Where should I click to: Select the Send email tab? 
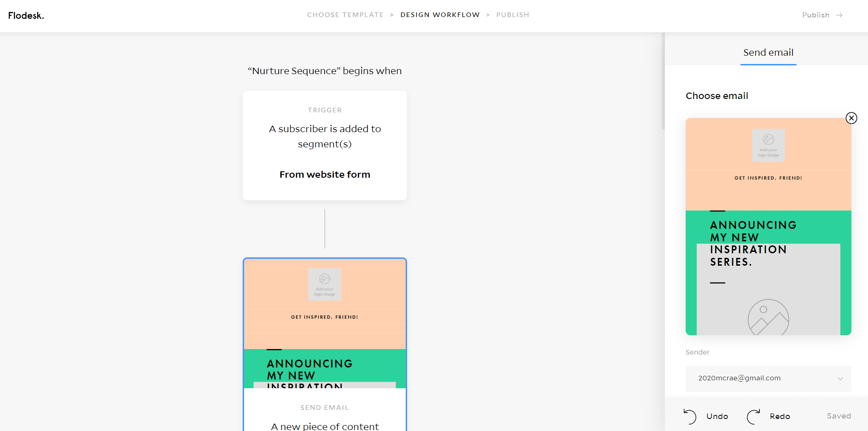click(x=768, y=52)
